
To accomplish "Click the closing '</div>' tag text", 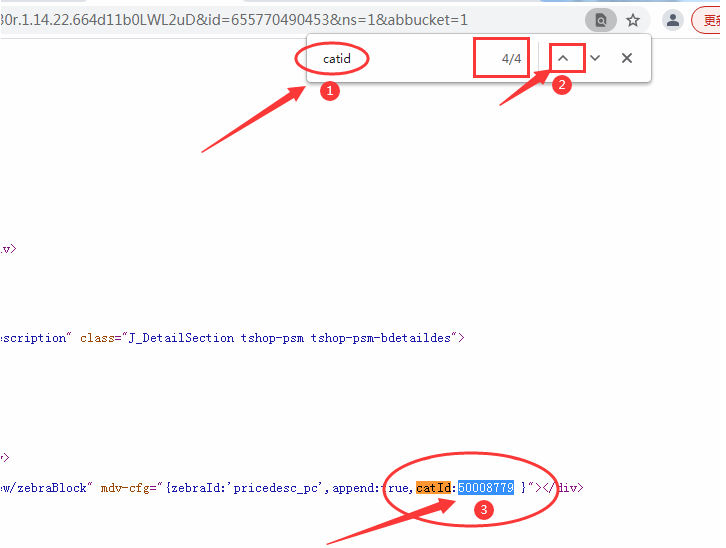I will (563, 488).
